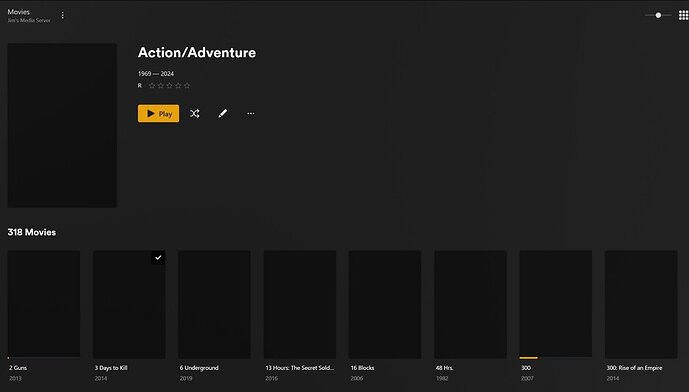Open the 300 movie poster from 2007
Screen dimensions: 689x392
click(555, 305)
